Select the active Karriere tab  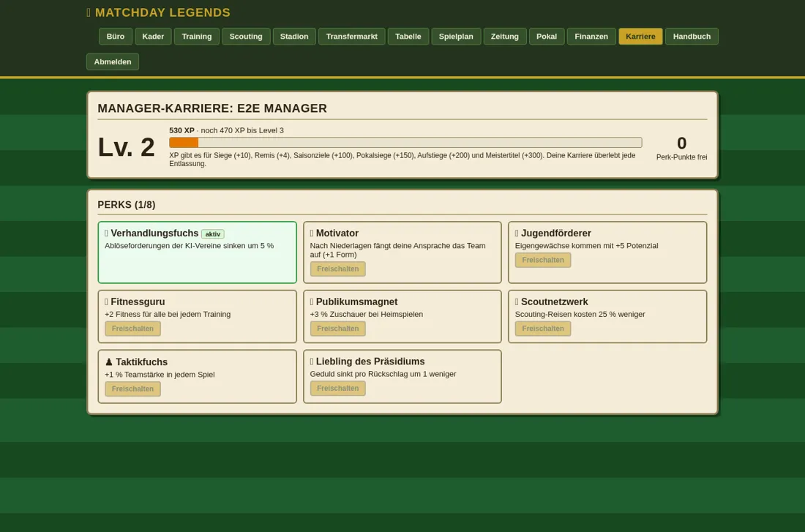640,37
